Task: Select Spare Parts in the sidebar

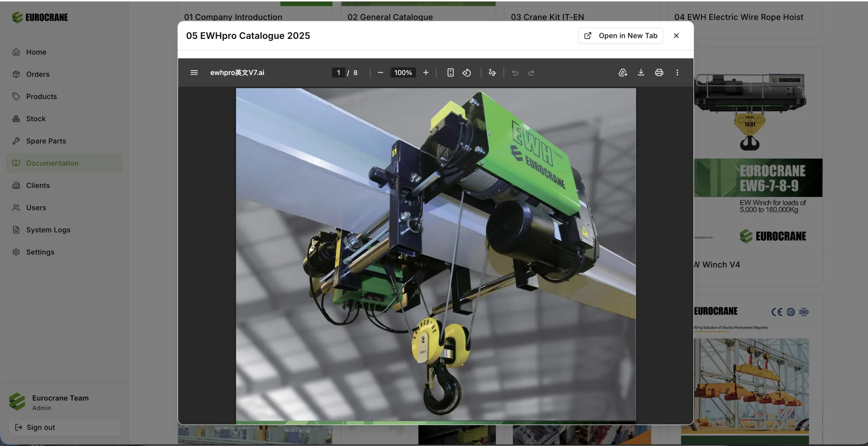Action: click(45, 141)
